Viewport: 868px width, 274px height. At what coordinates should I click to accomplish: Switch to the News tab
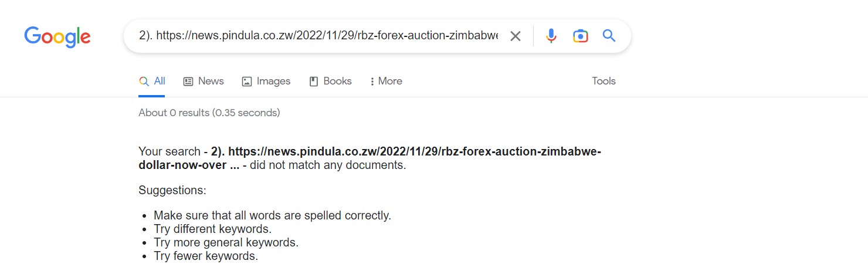[x=204, y=82]
